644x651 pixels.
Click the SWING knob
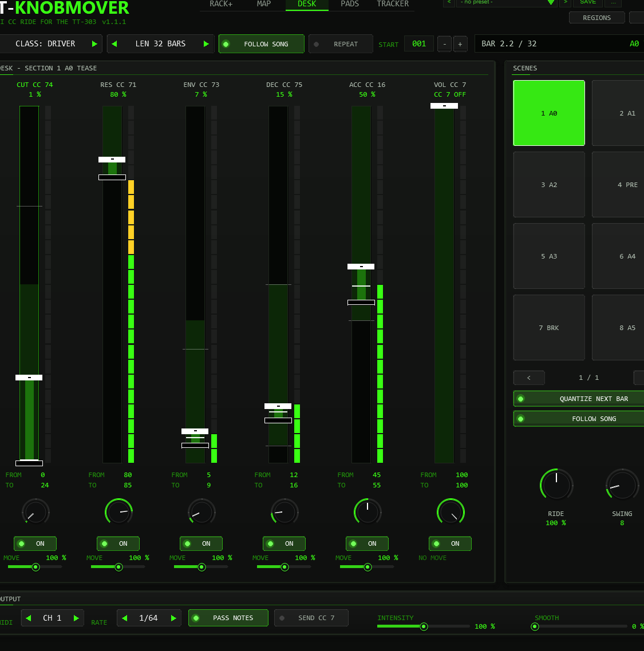pos(622,485)
